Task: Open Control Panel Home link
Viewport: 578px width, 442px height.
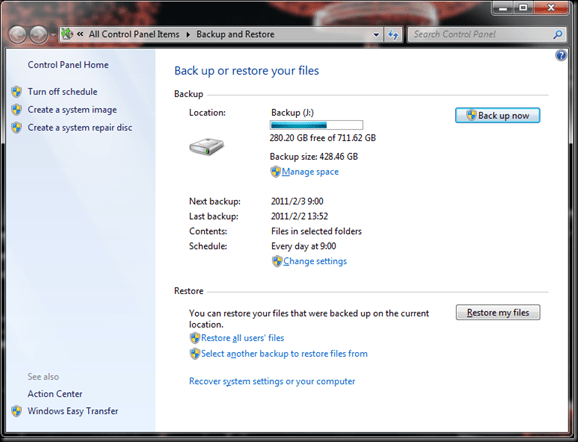Action: (68, 65)
